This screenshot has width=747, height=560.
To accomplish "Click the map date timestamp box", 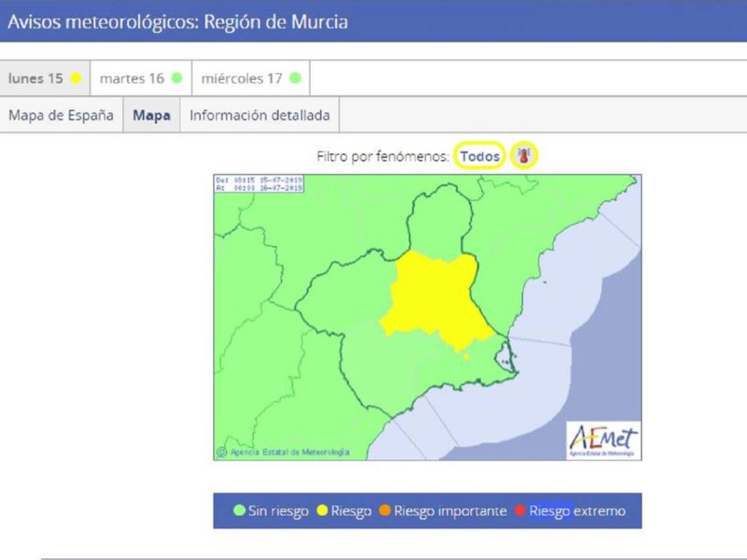I will click(x=258, y=184).
